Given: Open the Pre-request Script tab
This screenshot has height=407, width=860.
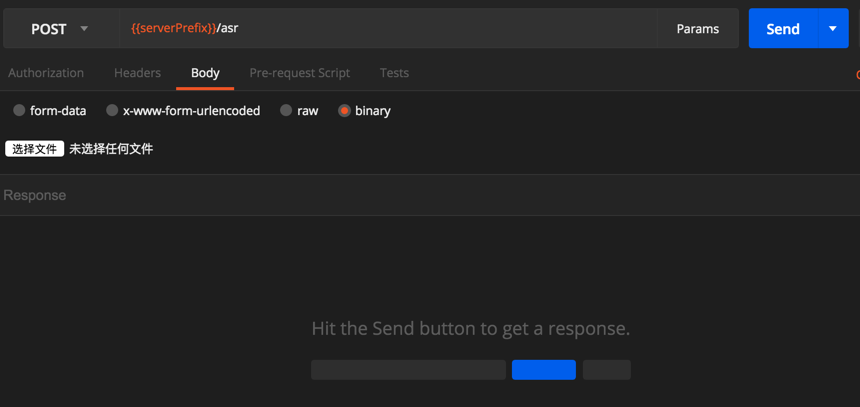Looking at the screenshot, I should point(299,73).
